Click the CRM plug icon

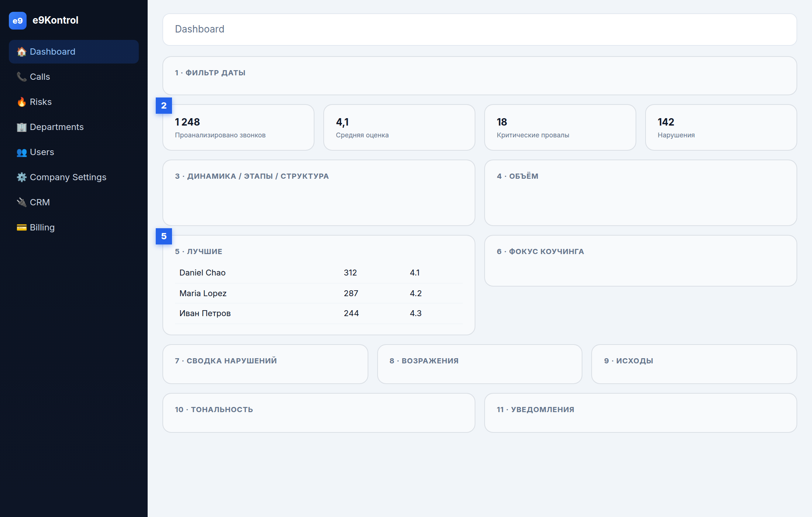[22, 202]
